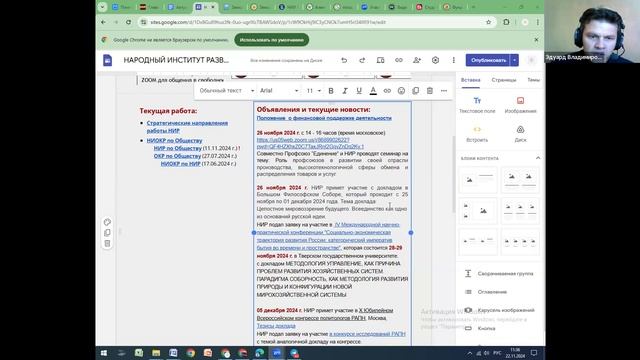
Task: Open the НИОКР по Обществу link
Action: (x=174, y=140)
